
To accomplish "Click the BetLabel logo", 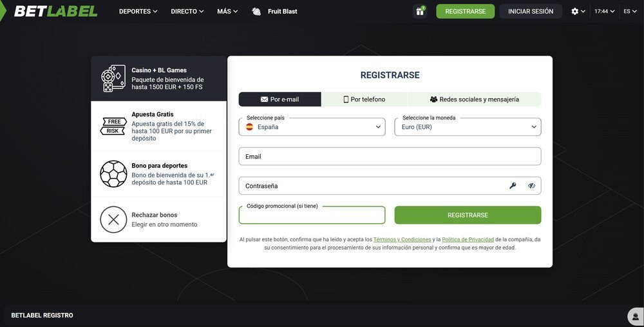I will pyautogui.click(x=56, y=11).
